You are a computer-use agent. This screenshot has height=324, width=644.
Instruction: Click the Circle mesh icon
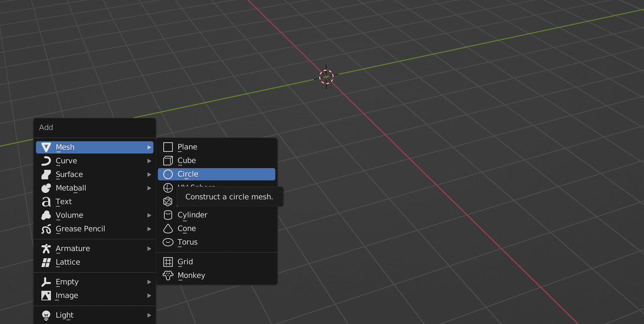coord(168,174)
